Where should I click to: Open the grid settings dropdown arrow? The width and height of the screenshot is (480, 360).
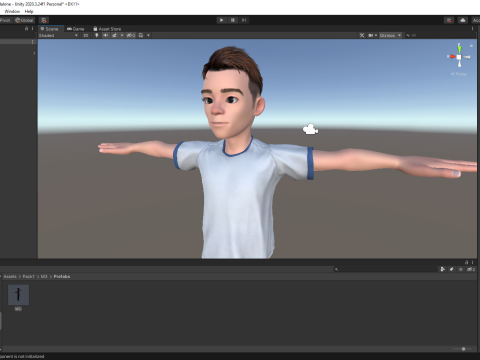[148, 35]
